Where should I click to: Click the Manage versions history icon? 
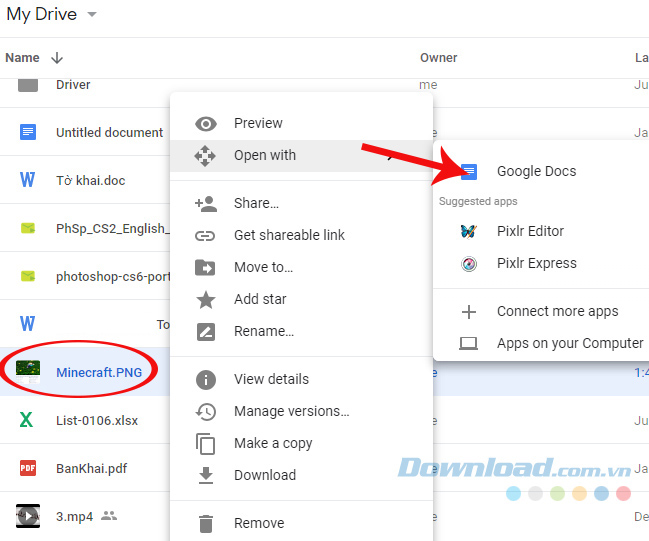click(x=206, y=411)
